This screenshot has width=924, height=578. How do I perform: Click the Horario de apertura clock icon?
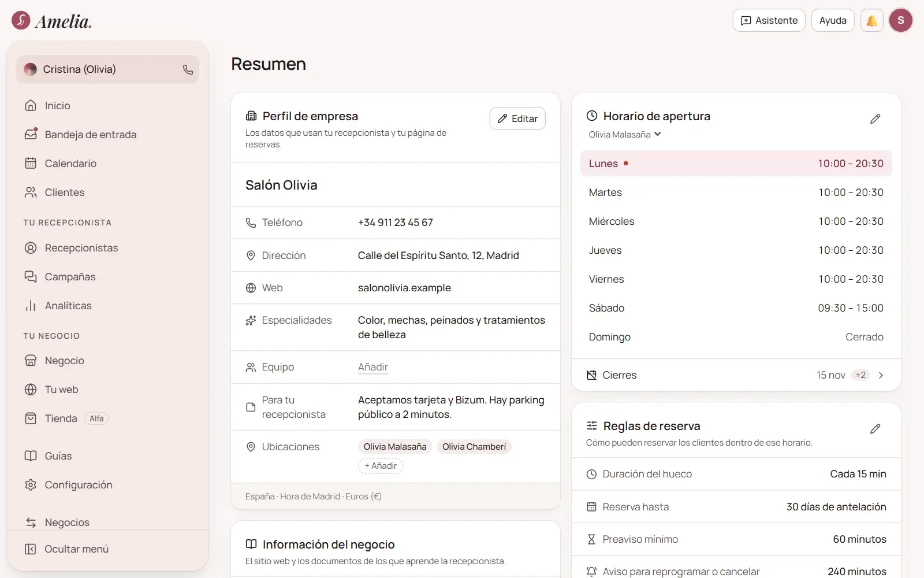(x=592, y=116)
